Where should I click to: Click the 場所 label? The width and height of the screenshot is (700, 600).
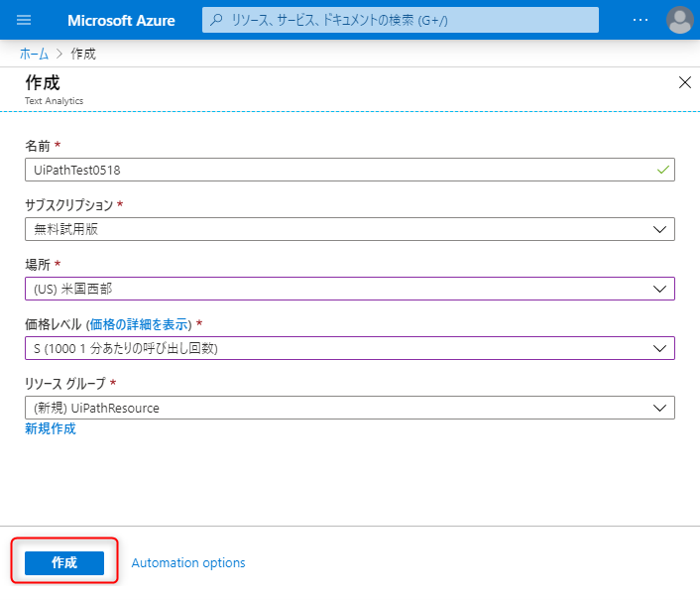pos(38,264)
